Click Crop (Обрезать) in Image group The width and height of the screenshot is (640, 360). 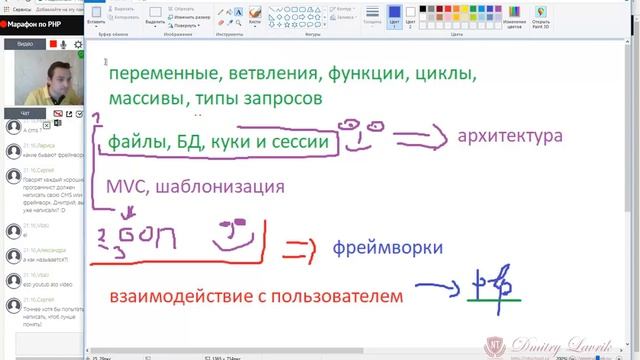pos(181,9)
